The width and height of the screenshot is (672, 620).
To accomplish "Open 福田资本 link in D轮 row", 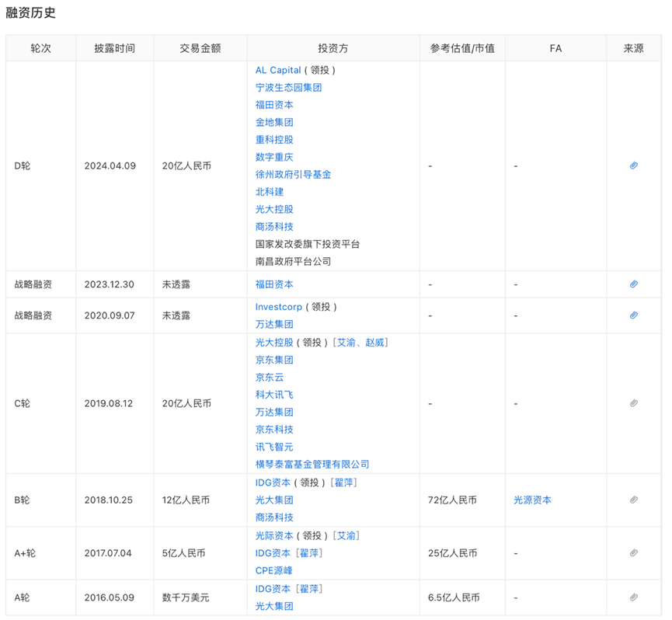I will [274, 105].
